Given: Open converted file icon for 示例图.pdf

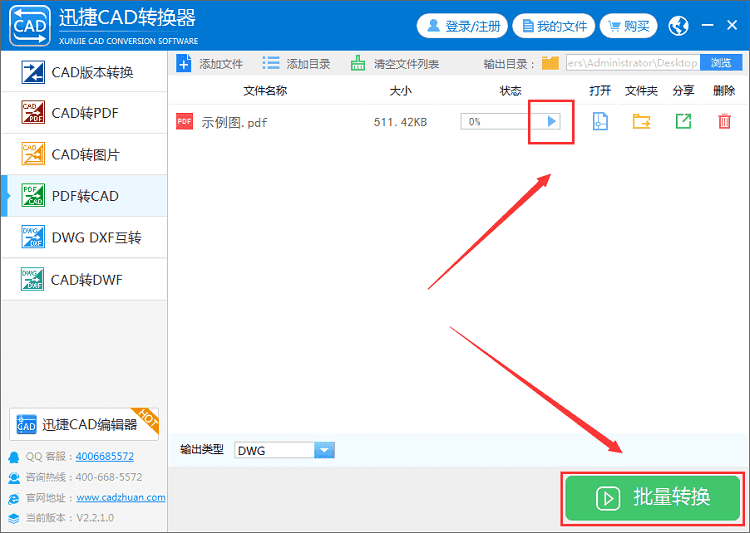Looking at the screenshot, I should coord(600,121).
